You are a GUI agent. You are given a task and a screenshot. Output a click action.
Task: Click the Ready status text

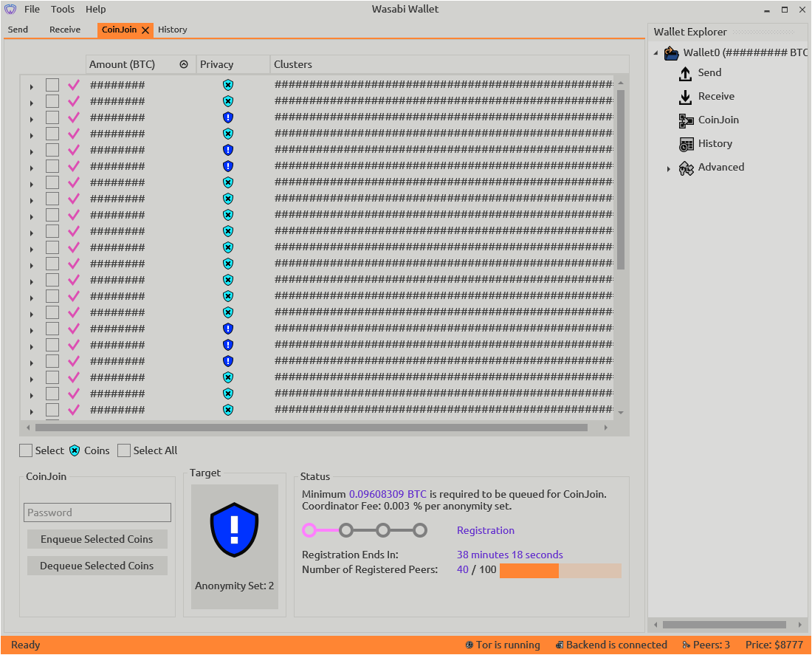(25, 645)
